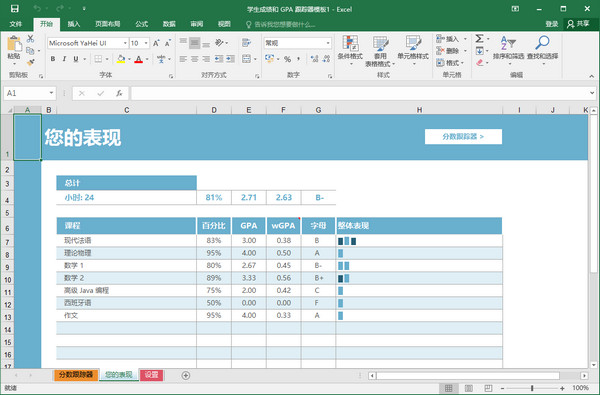Viewport: 600px width, 395px height.
Task: Toggle underline formatting
Action: click(76, 59)
